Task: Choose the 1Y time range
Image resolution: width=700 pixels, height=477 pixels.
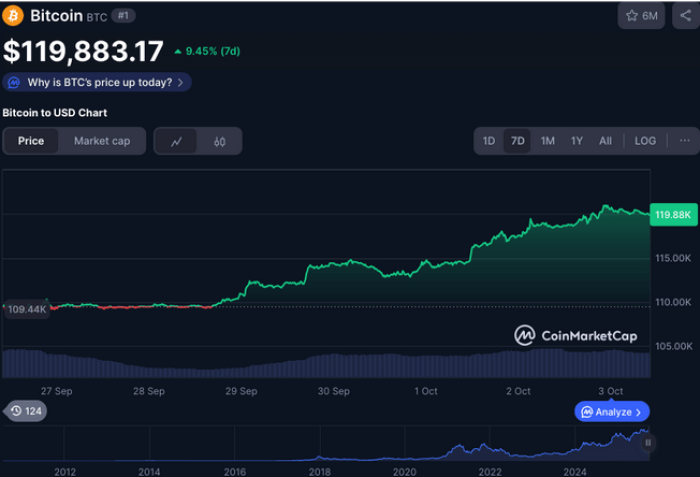Action: (576, 141)
